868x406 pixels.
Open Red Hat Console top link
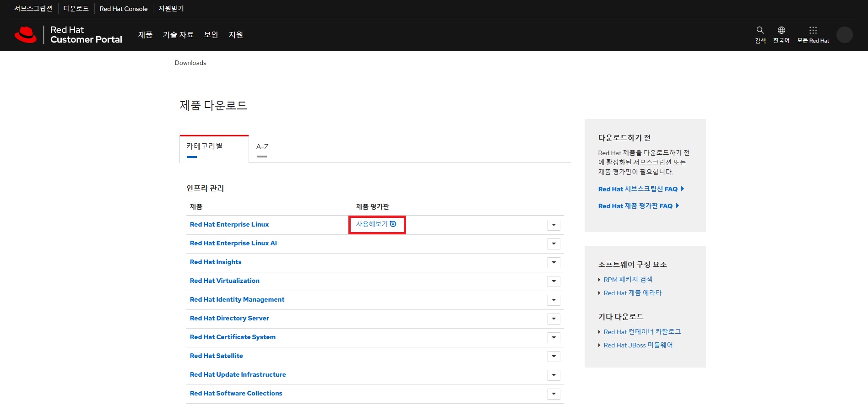124,9
